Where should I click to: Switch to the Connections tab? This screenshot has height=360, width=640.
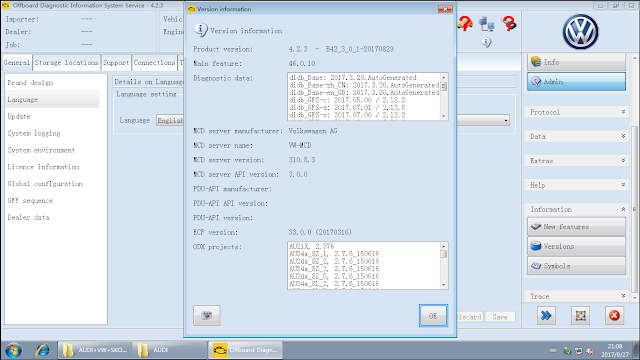[x=154, y=62]
